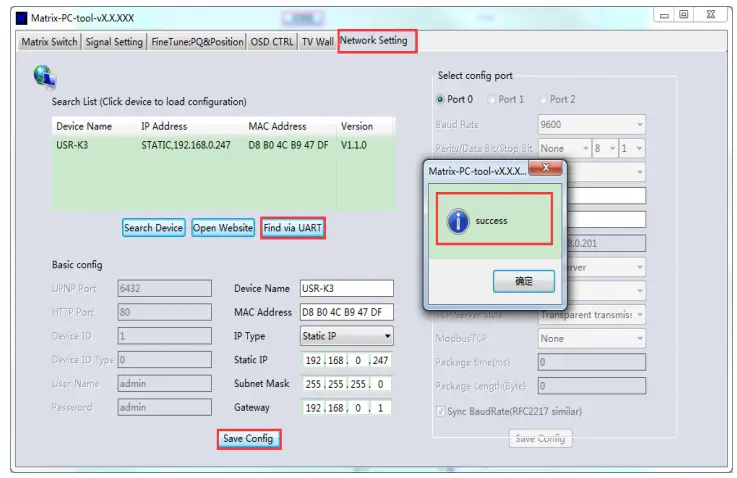Open the ModbusTCP None dropdown

pos(592,338)
